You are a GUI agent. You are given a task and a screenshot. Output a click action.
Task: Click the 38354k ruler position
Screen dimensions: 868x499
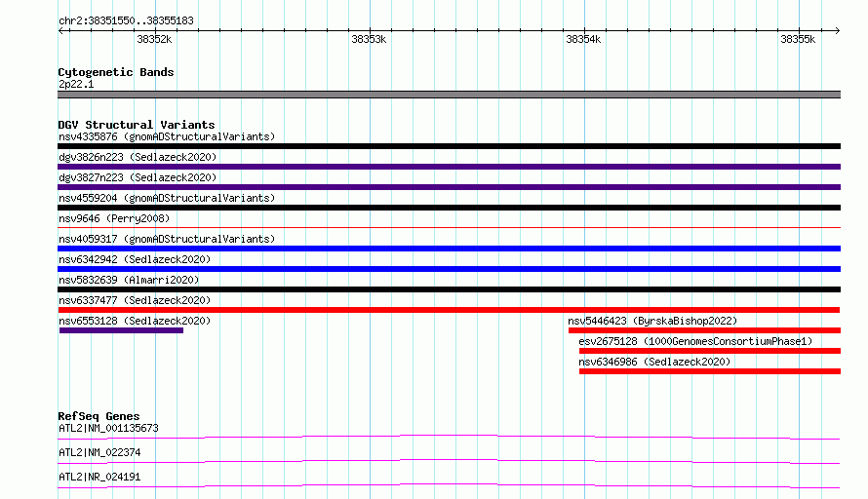583,39
